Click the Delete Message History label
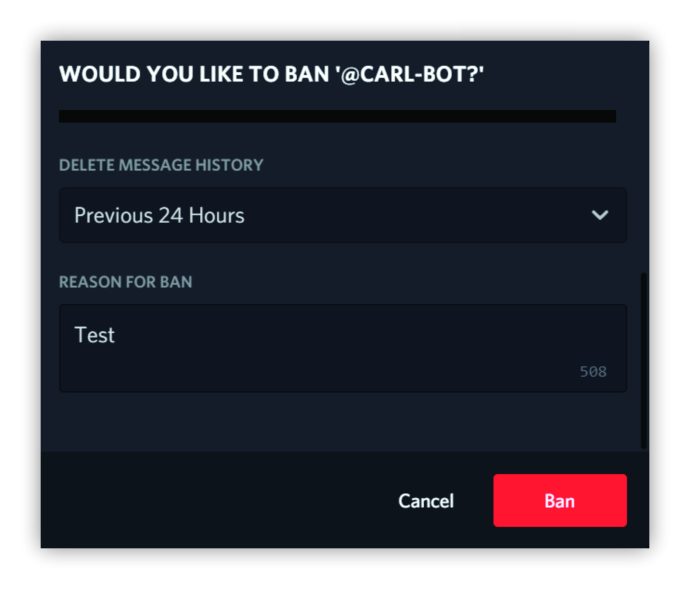This screenshot has width=690, height=589. [161, 165]
